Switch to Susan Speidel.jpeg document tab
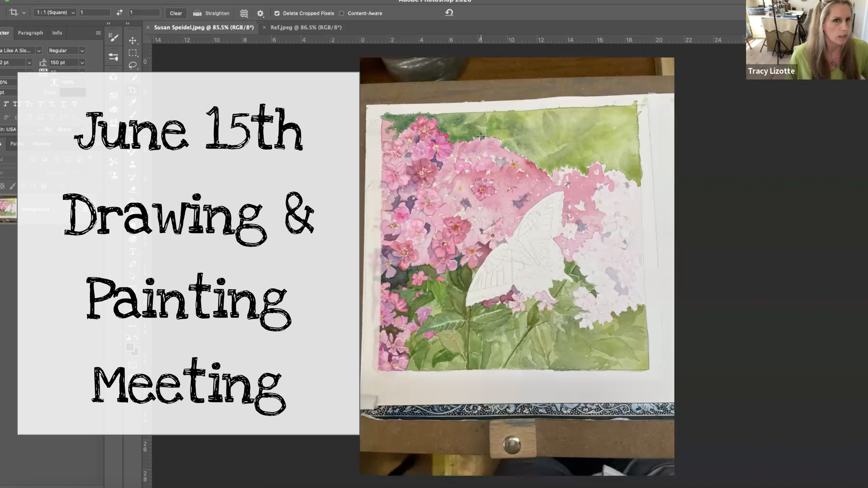Image resolution: width=868 pixels, height=488 pixels. tap(204, 28)
